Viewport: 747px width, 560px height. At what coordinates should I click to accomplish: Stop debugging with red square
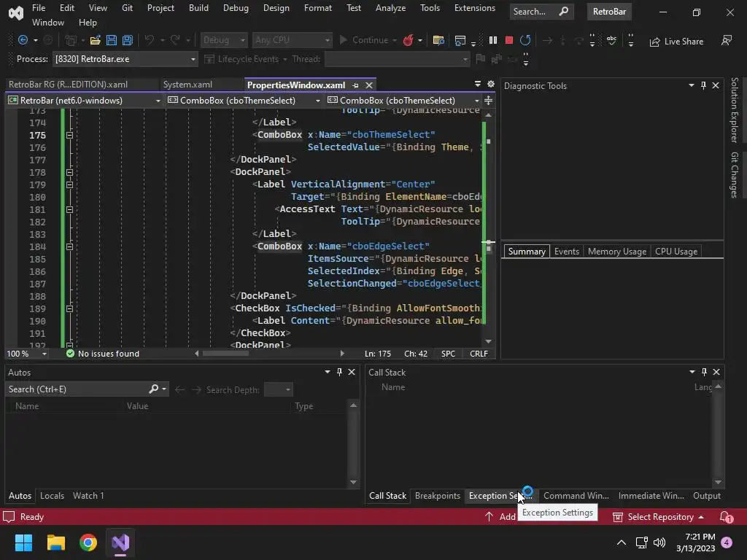pyautogui.click(x=508, y=41)
